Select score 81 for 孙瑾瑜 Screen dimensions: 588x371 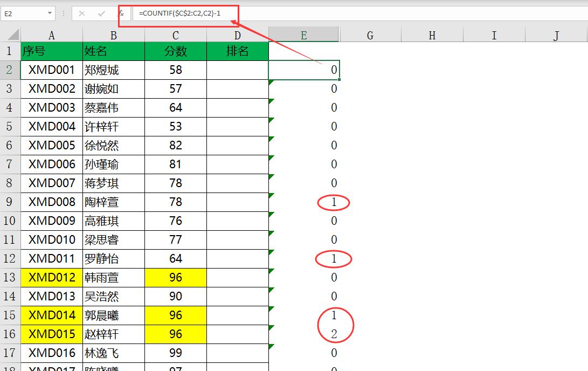176,164
